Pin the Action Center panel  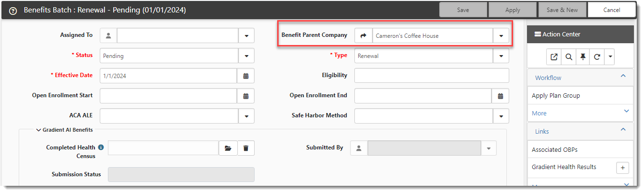pyautogui.click(x=583, y=57)
